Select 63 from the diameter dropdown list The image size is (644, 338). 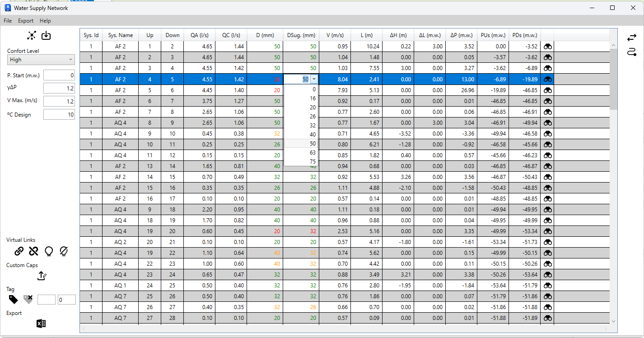[x=313, y=153]
